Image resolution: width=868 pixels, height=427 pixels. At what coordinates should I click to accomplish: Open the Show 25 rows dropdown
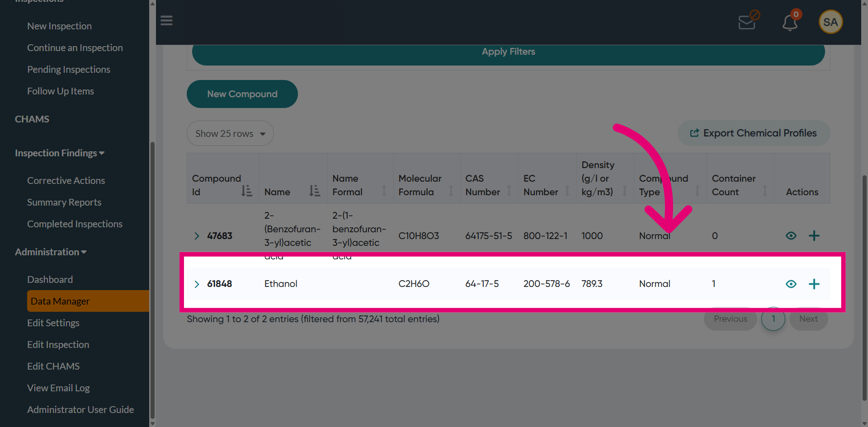tap(230, 133)
